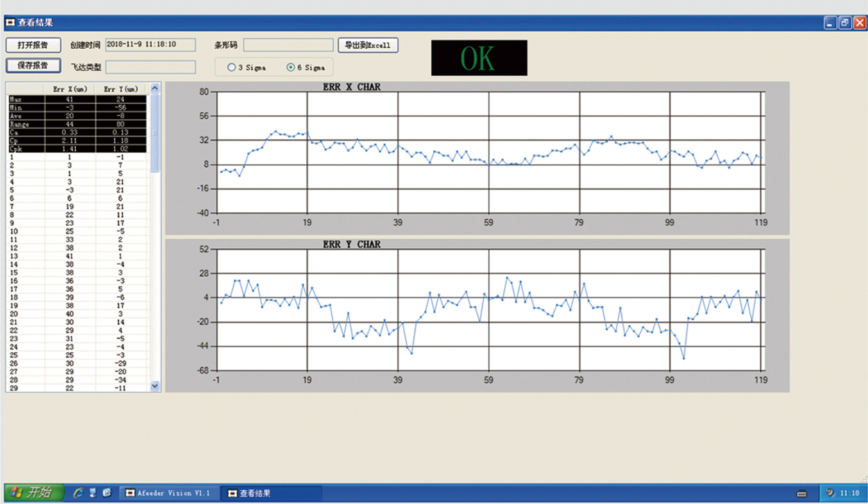This screenshot has height=504, width=868.
Task: Click the table scrollbar down arrow
Action: coord(155,386)
